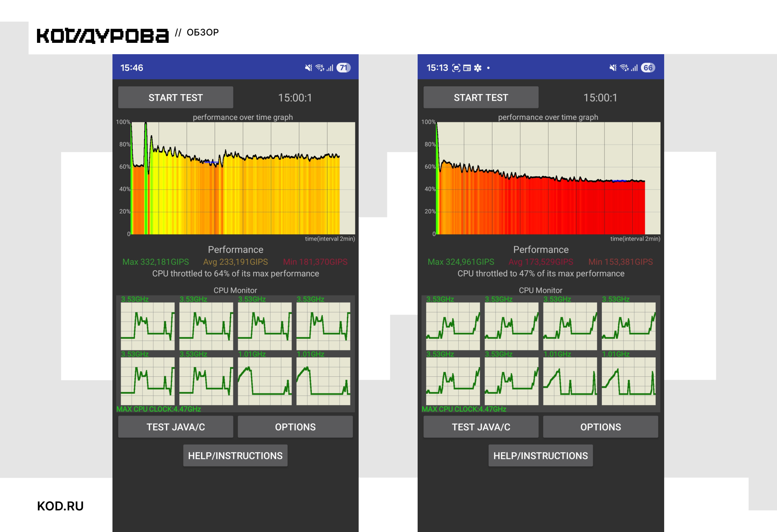Tap the Wi-Fi icon in right phone status bar

coord(624,68)
